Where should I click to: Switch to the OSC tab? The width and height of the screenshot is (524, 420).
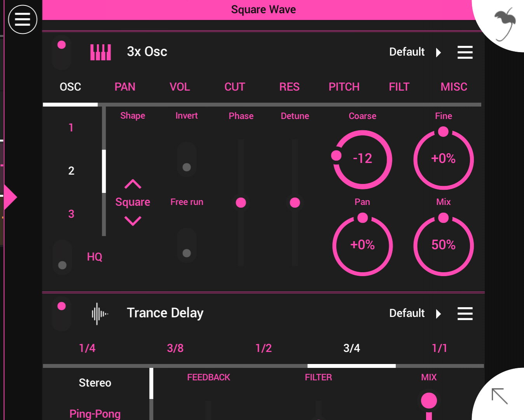(x=70, y=87)
